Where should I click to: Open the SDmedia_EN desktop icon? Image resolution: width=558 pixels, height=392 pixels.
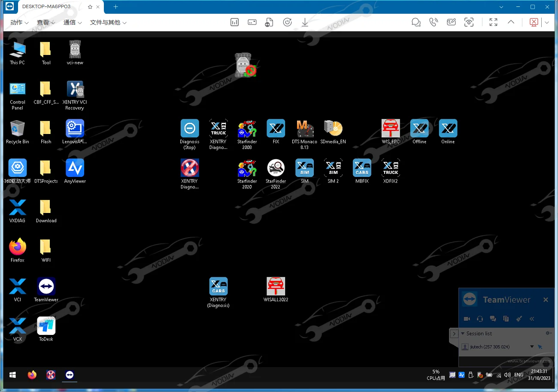coord(334,128)
